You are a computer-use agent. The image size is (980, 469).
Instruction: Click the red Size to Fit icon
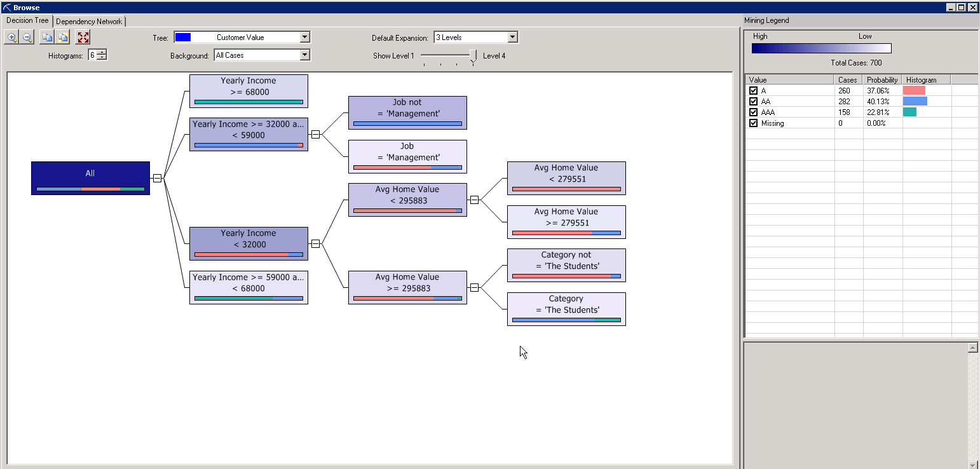pos(83,37)
